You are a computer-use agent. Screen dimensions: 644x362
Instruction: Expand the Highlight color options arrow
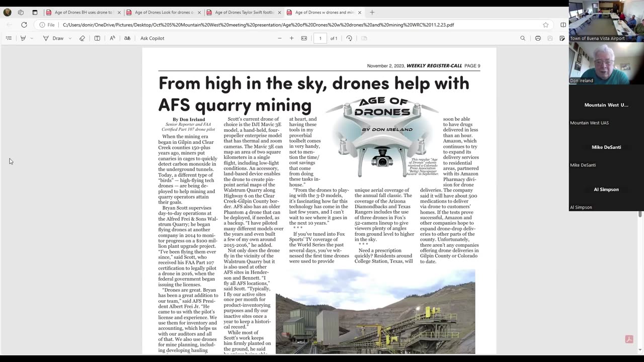click(32, 38)
